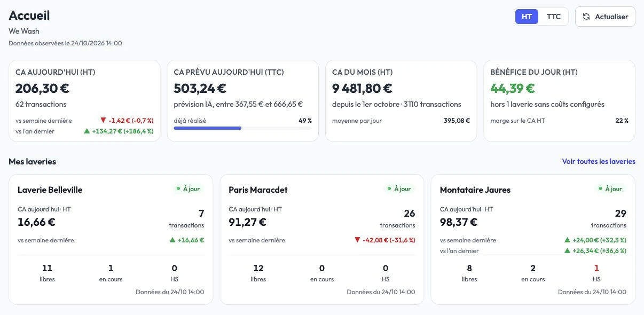Click the red down triangle next to -1,42 €
The width and height of the screenshot is (644, 315).
click(103, 121)
